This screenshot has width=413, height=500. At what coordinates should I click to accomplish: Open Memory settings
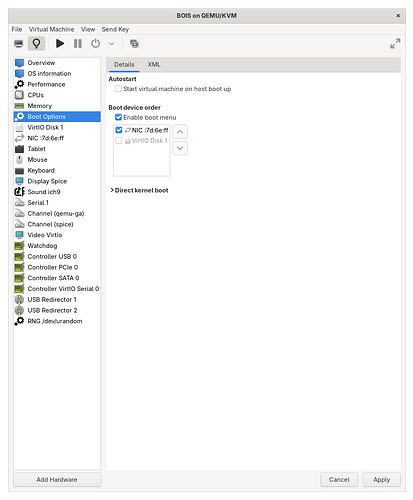click(57, 106)
